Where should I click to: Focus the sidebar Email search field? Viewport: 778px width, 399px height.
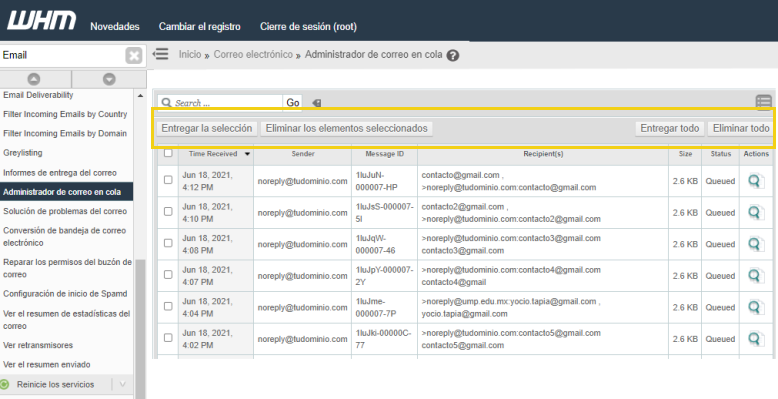point(62,55)
